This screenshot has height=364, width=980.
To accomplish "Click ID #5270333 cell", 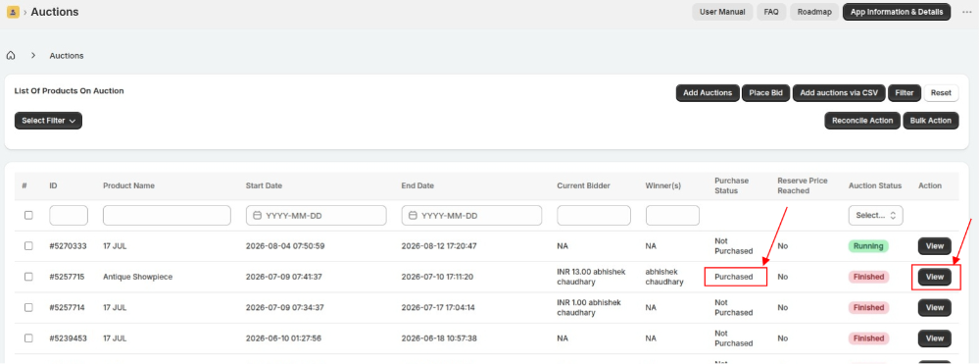I will 69,246.
